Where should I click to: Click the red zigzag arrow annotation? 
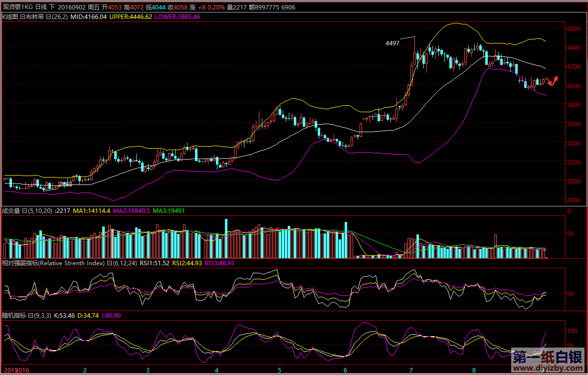tap(552, 80)
